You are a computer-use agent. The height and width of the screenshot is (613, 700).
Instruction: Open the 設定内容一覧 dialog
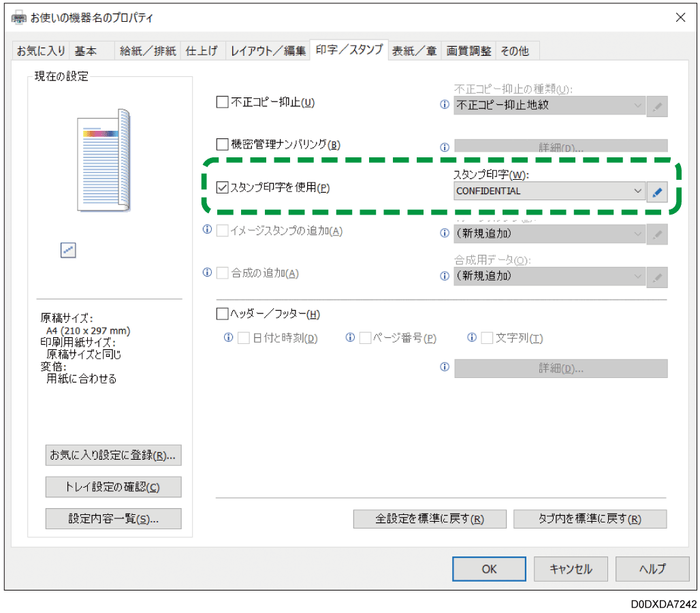[x=113, y=518]
